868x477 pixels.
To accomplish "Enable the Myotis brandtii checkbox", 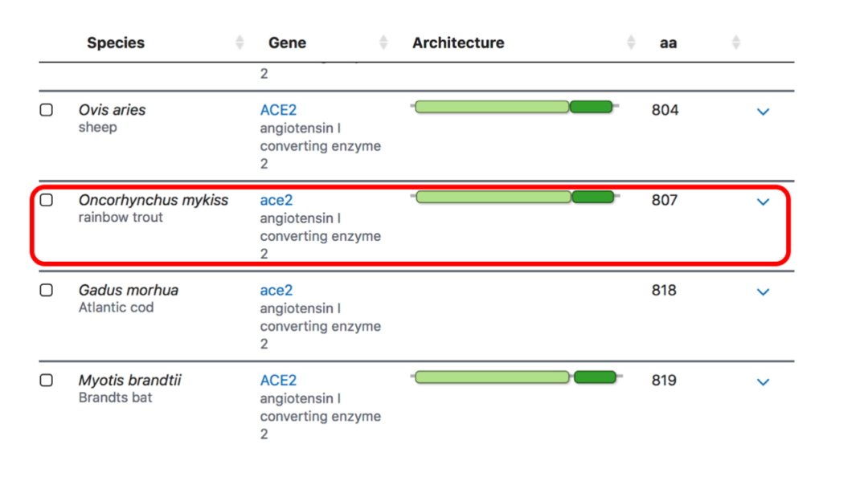I will [x=47, y=380].
